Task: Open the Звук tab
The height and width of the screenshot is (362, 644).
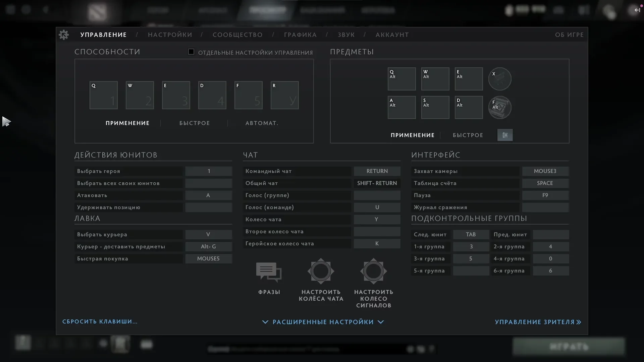Action: (x=346, y=35)
